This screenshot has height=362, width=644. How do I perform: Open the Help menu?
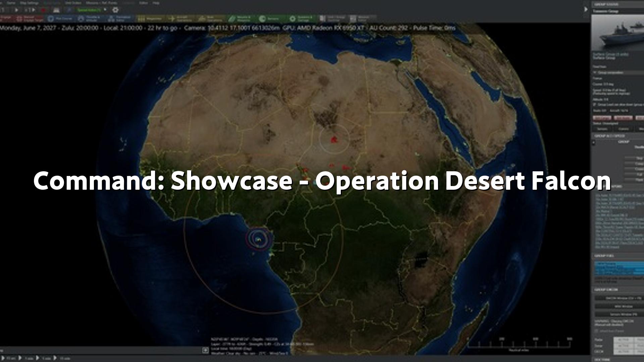click(x=156, y=3)
